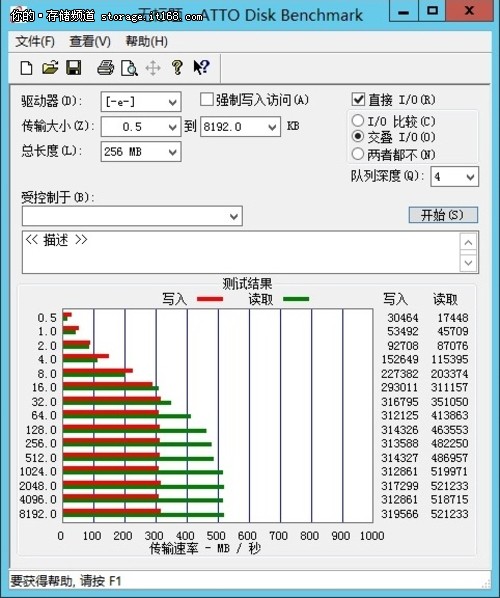
Task: Choose the 两者都不 radio option
Action: [357, 154]
